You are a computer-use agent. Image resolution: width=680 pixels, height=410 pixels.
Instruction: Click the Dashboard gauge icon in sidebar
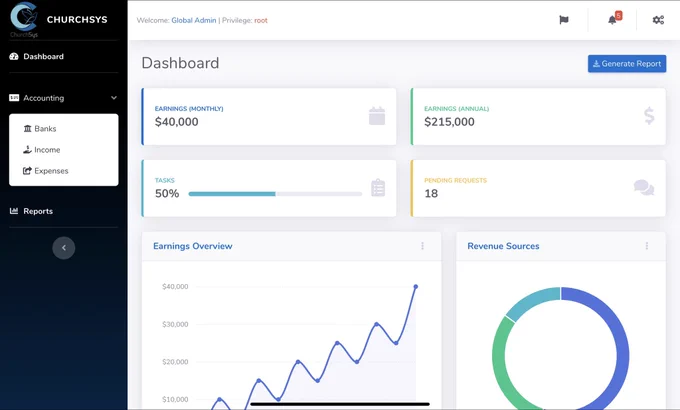pyautogui.click(x=14, y=56)
